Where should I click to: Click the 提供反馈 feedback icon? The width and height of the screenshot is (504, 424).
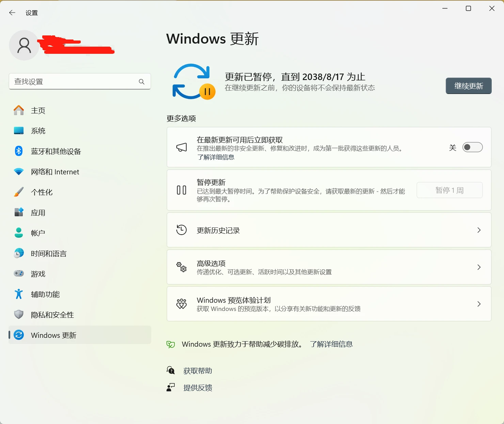171,387
